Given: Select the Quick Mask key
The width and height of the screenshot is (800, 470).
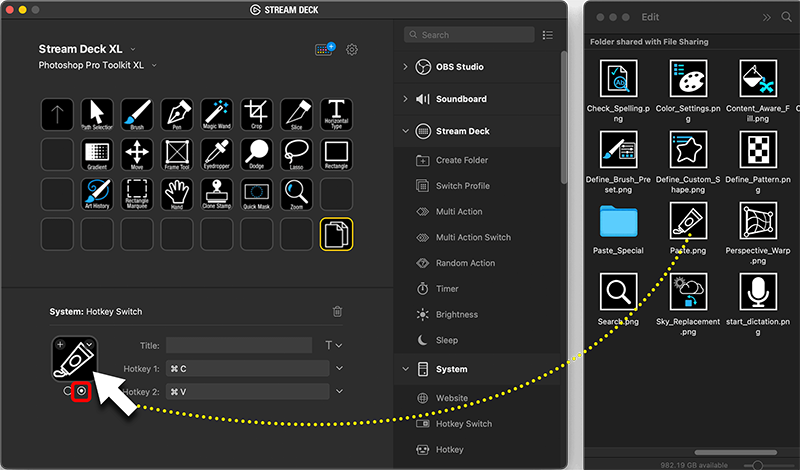Looking at the screenshot, I should tap(257, 194).
